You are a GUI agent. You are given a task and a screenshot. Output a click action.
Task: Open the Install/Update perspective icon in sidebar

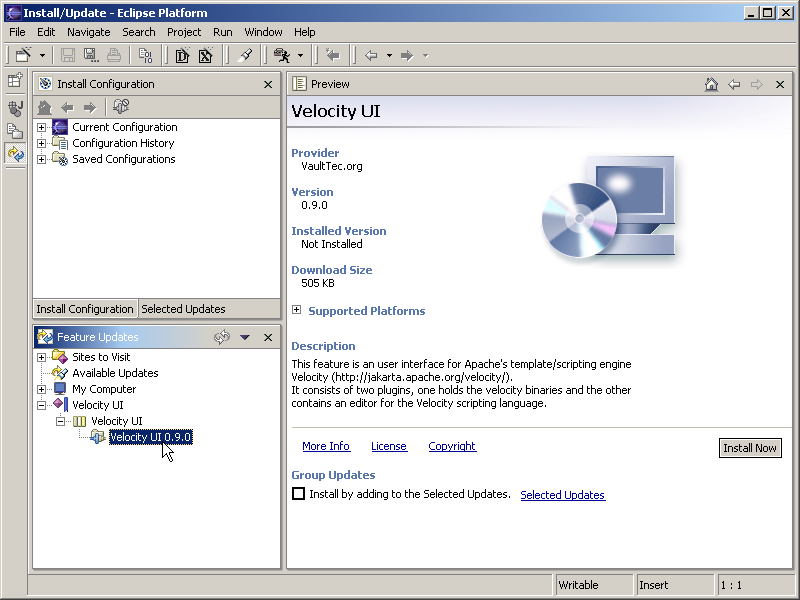point(15,154)
